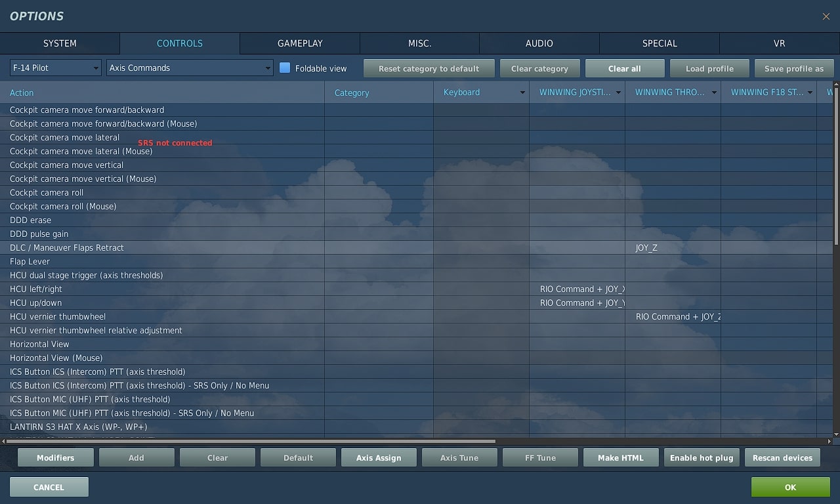The image size is (840, 504).
Task: Click the Rescan devices button
Action: click(782, 457)
